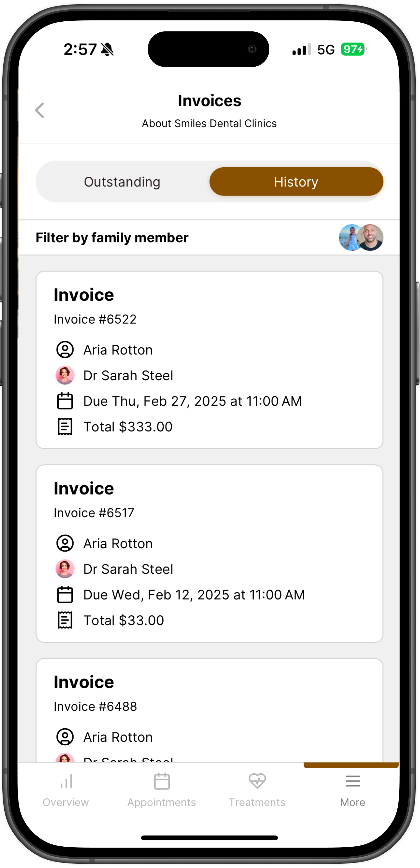The width and height of the screenshot is (420, 868).
Task: Tap receipt icon next to Total $333.00
Action: 65,427
